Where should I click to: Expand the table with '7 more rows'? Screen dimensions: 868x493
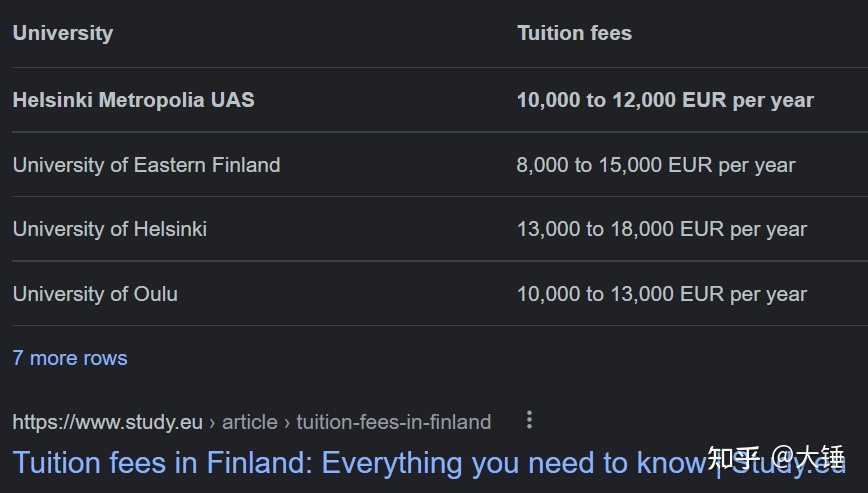point(70,359)
